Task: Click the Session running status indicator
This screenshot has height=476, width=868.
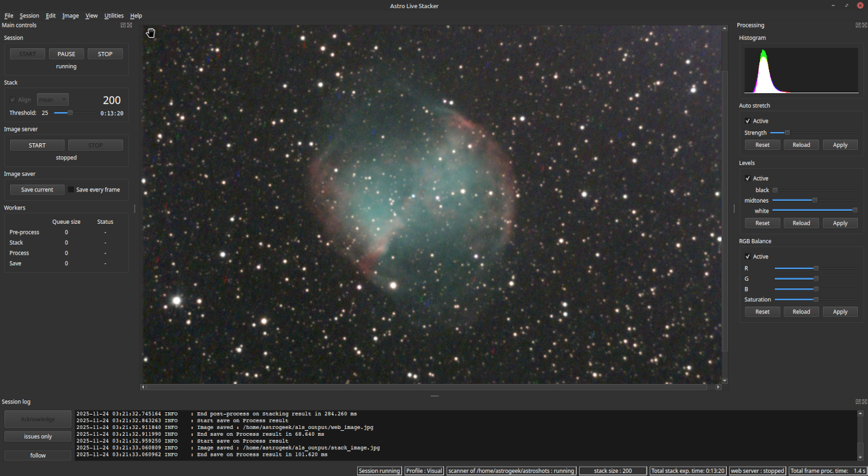Action: [379, 470]
